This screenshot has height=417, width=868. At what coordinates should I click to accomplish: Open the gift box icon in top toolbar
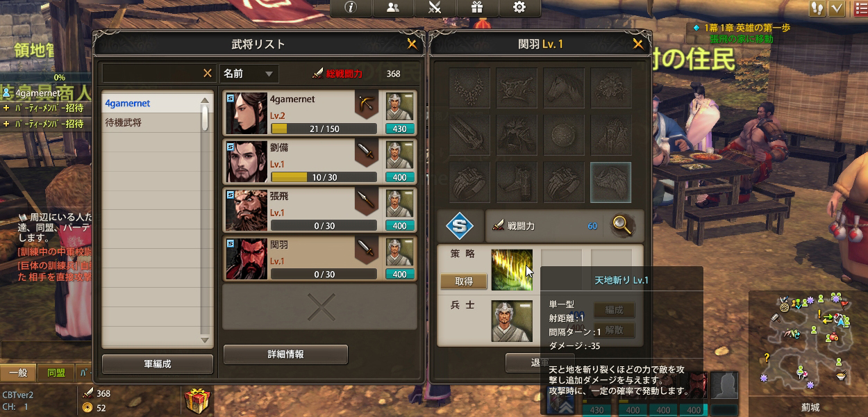click(x=476, y=8)
